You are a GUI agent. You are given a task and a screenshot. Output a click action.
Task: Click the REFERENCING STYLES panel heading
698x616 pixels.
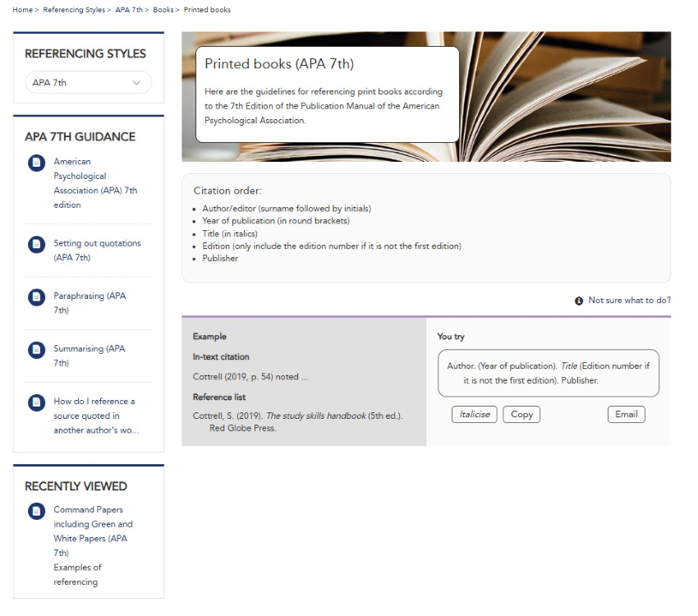point(85,54)
